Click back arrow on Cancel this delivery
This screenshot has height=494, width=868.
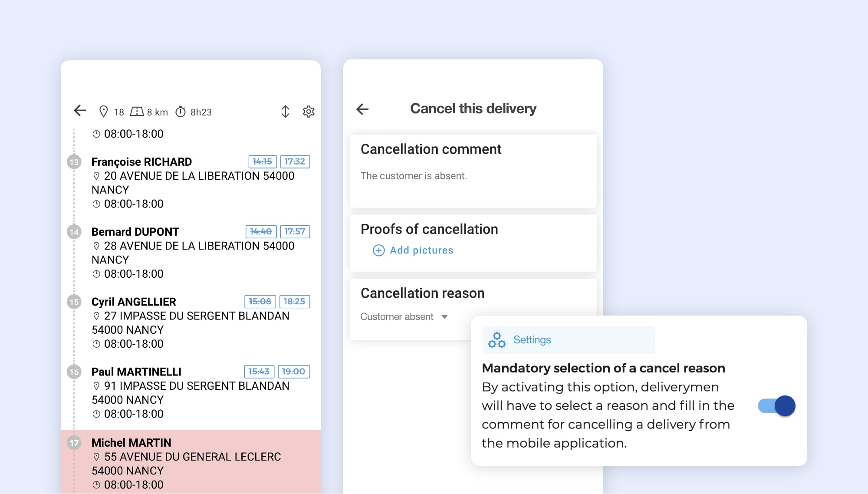click(362, 109)
